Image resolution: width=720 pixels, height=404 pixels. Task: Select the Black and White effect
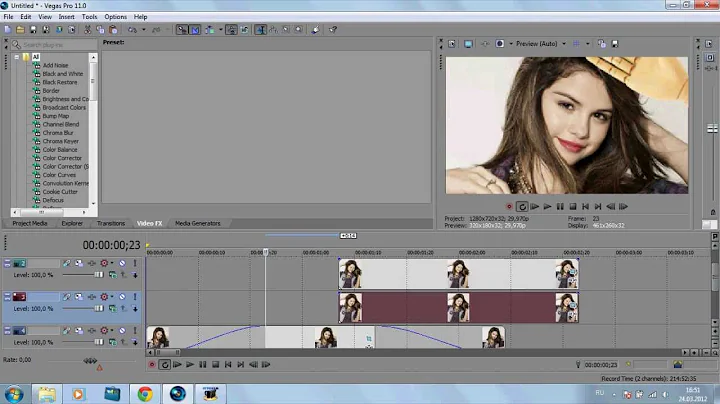click(x=63, y=73)
